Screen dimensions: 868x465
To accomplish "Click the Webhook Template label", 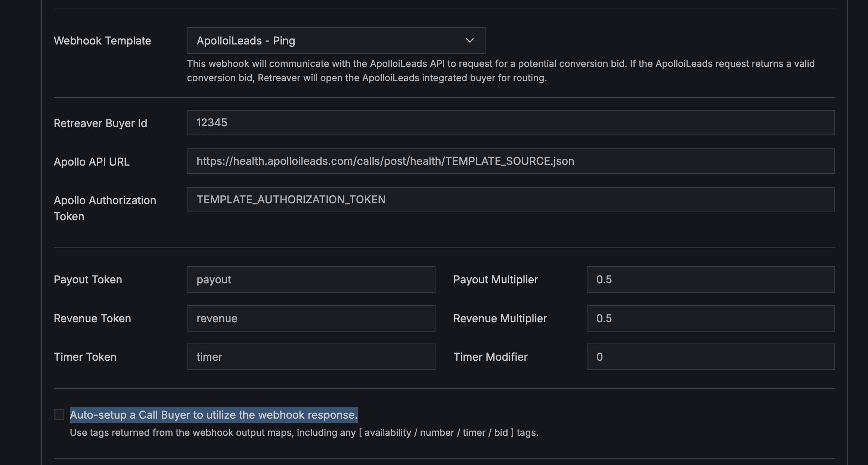I will coord(102,40).
